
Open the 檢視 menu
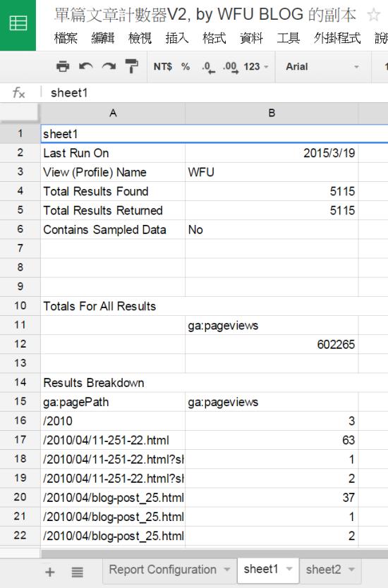tap(140, 38)
